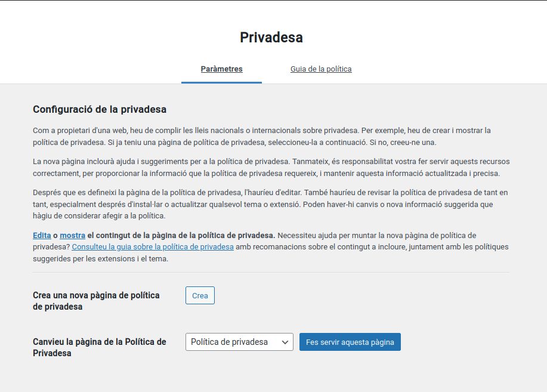Click the chevron arrow in page selector

(x=285, y=342)
